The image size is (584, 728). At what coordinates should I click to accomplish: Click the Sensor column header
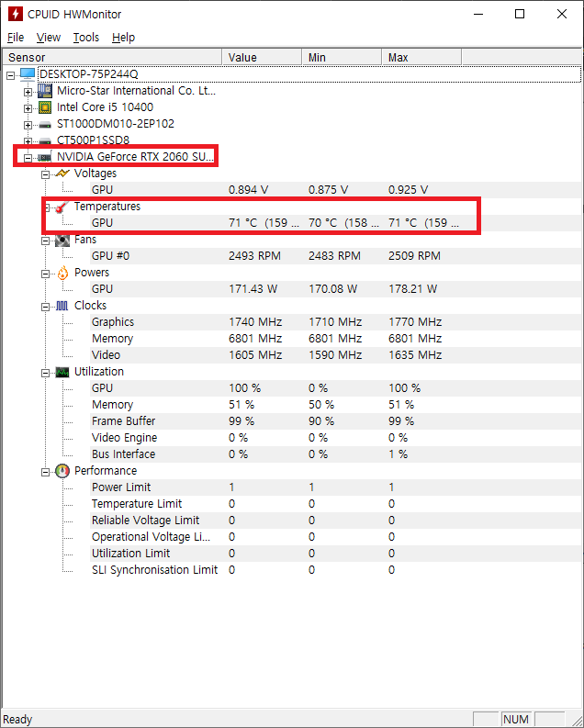click(x=112, y=57)
